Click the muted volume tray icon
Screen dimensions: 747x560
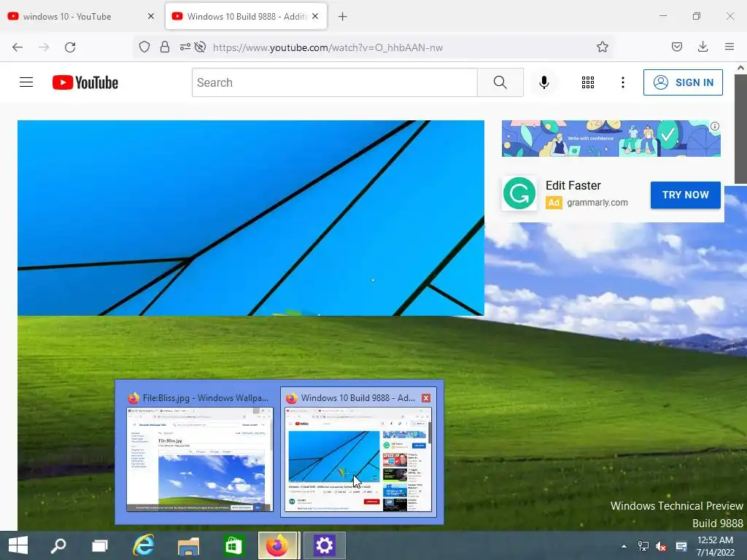[x=661, y=546]
